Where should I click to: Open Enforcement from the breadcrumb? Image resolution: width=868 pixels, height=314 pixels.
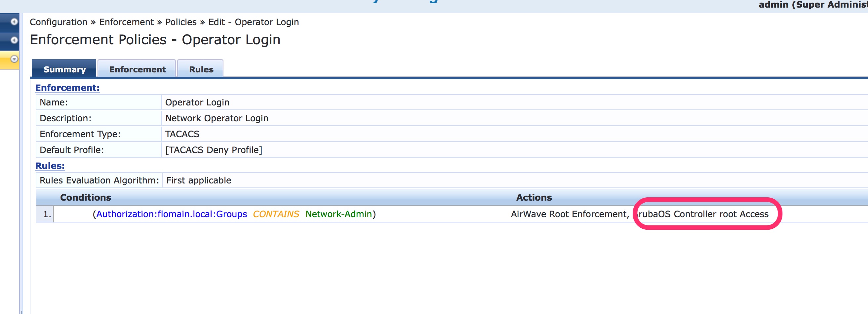point(126,21)
